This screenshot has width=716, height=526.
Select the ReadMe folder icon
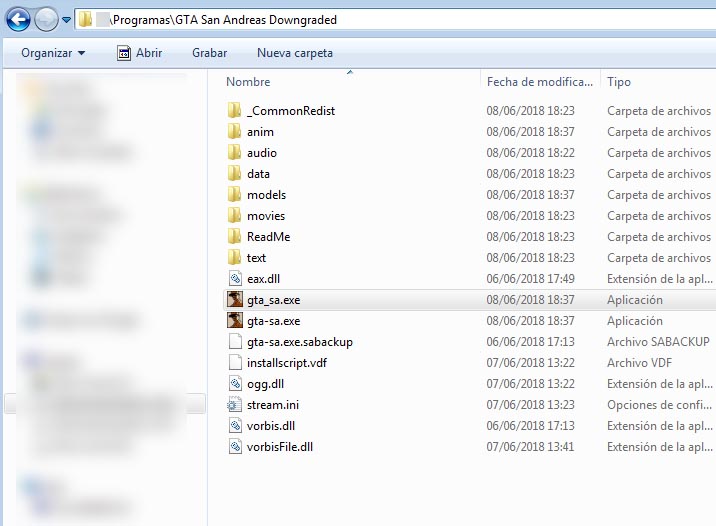(235, 237)
